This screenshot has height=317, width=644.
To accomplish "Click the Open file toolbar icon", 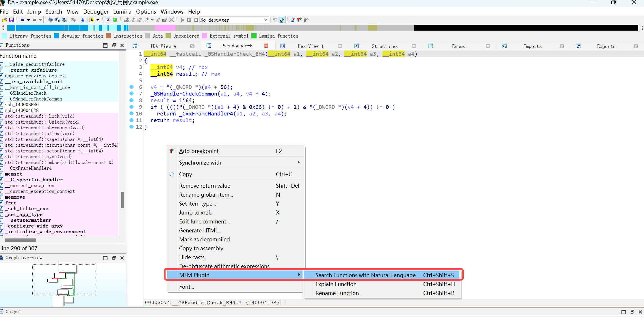I will pyautogui.click(x=5, y=20).
